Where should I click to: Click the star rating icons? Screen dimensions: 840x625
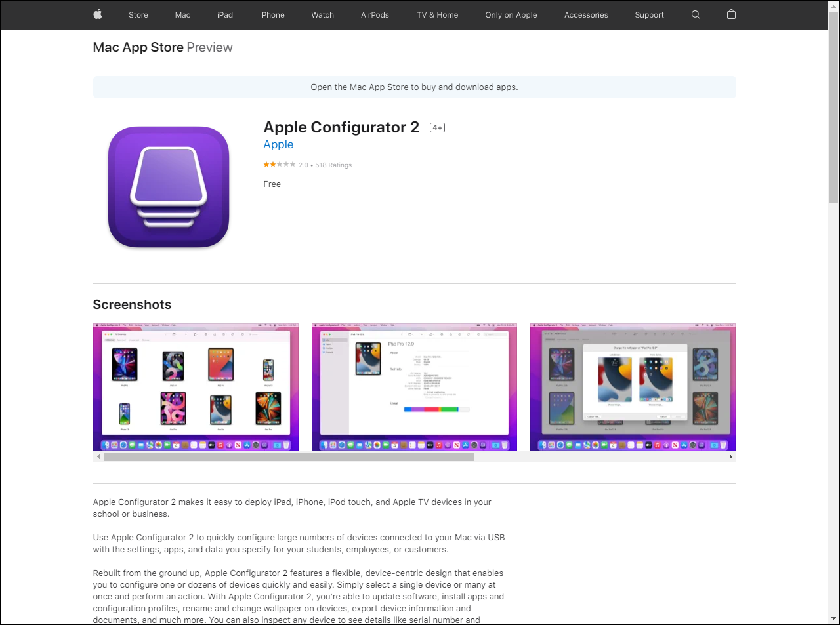(280, 165)
